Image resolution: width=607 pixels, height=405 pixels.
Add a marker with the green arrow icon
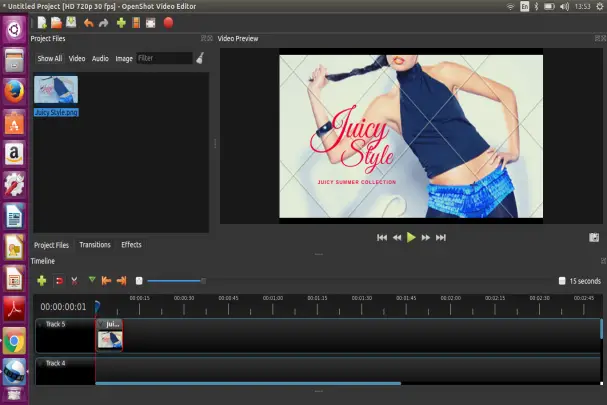pos(92,280)
